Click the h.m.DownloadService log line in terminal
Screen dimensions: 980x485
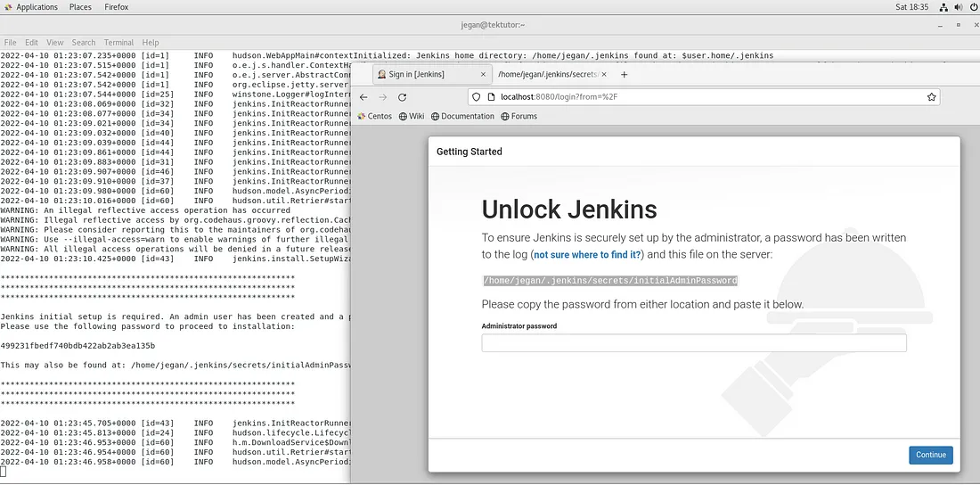175,442
